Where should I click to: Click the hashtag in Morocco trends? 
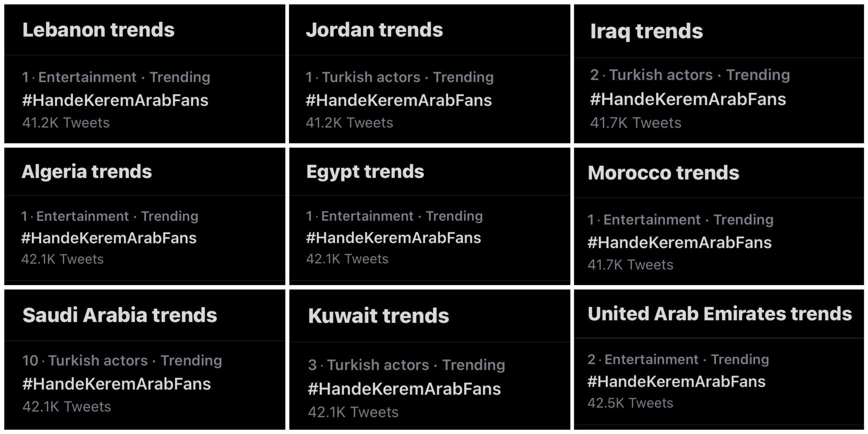(679, 242)
